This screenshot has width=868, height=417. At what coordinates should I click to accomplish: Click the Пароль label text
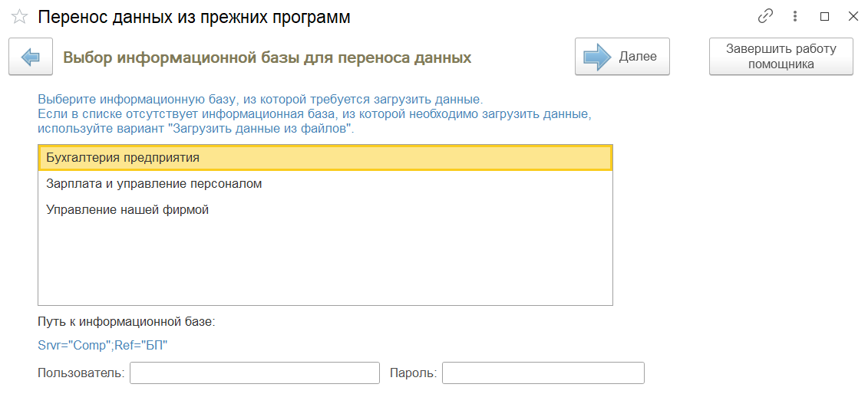413,373
